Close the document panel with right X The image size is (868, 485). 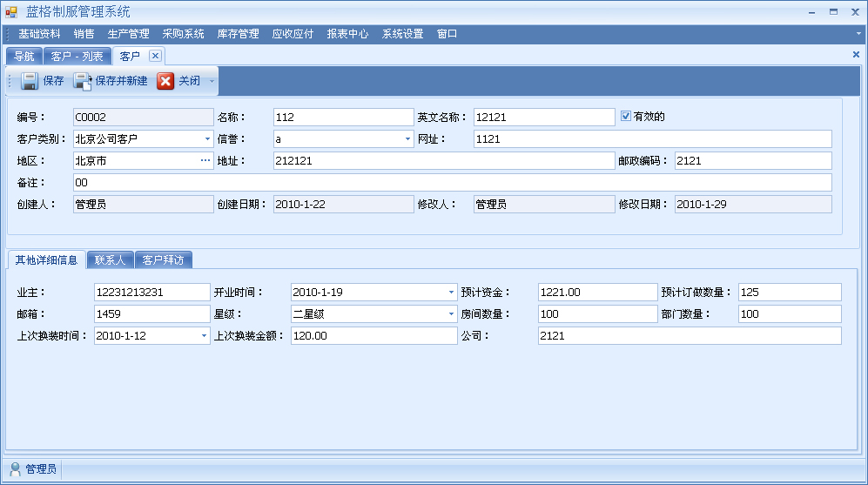tap(856, 54)
